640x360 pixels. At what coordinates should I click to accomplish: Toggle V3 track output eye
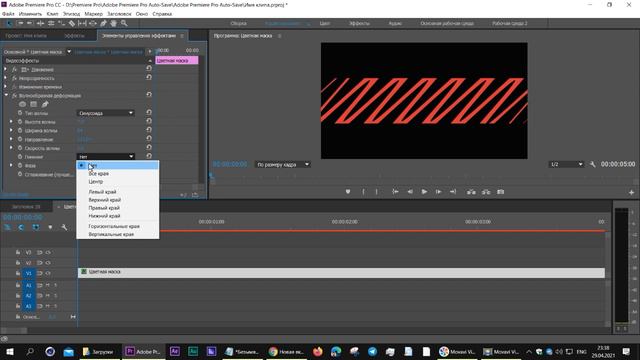click(48, 253)
